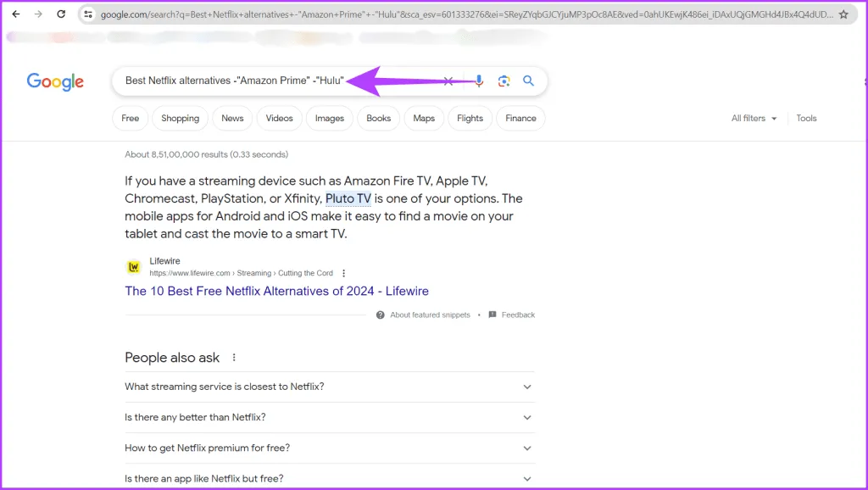Open the All filters dropdown
Image resolution: width=868 pixels, height=490 pixels.
point(754,119)
